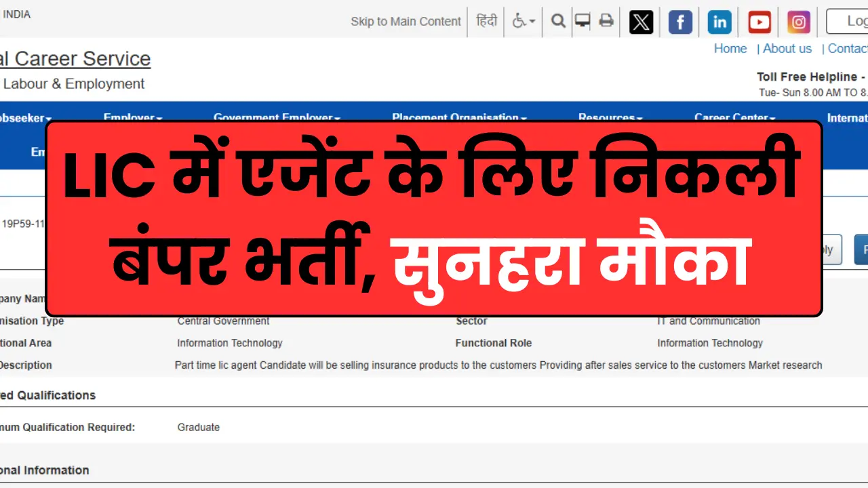Open the Instagram icon link
The height and width of the screenshot is (488, 868).
tap(799, 22)
